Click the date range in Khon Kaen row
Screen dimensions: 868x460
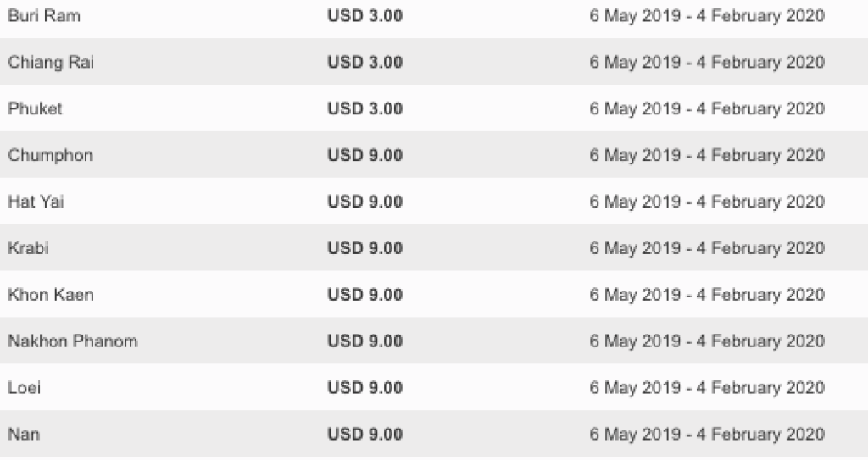pyautogui.click(x=707, y=295)
